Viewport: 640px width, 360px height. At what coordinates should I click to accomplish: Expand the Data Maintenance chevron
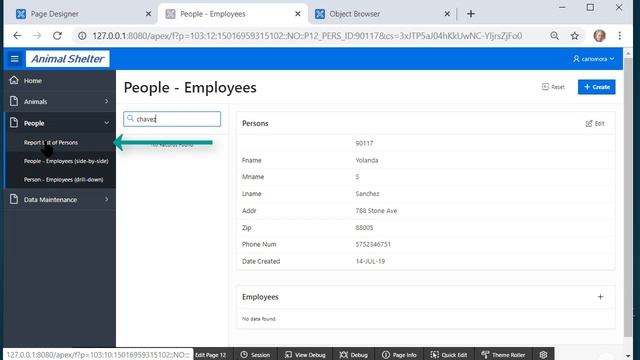tap(107, 199)
